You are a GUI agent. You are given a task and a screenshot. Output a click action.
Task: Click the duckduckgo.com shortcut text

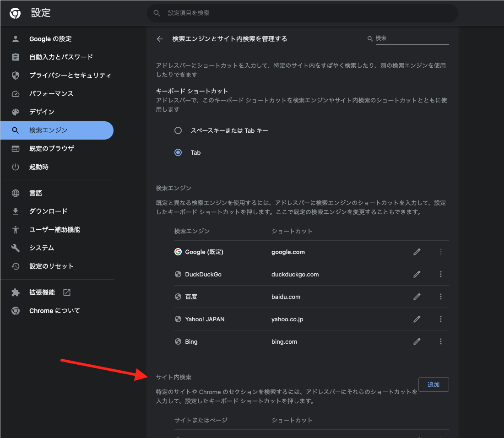point(295,275)
